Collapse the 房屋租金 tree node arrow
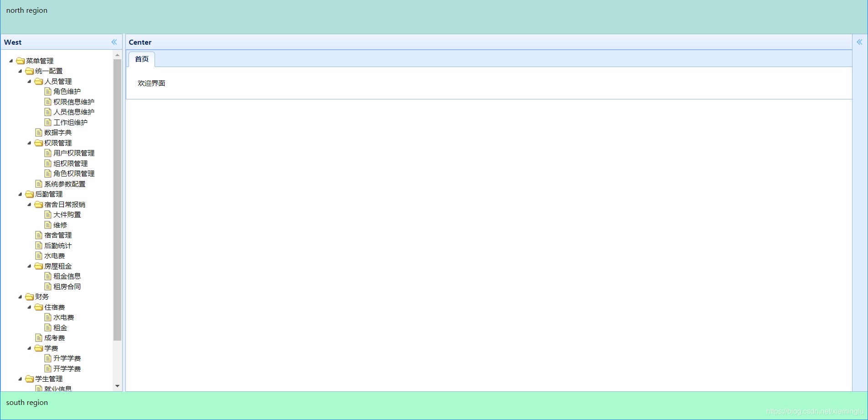The width and height of the screenshot is (868, 420). tap(29, 266)
